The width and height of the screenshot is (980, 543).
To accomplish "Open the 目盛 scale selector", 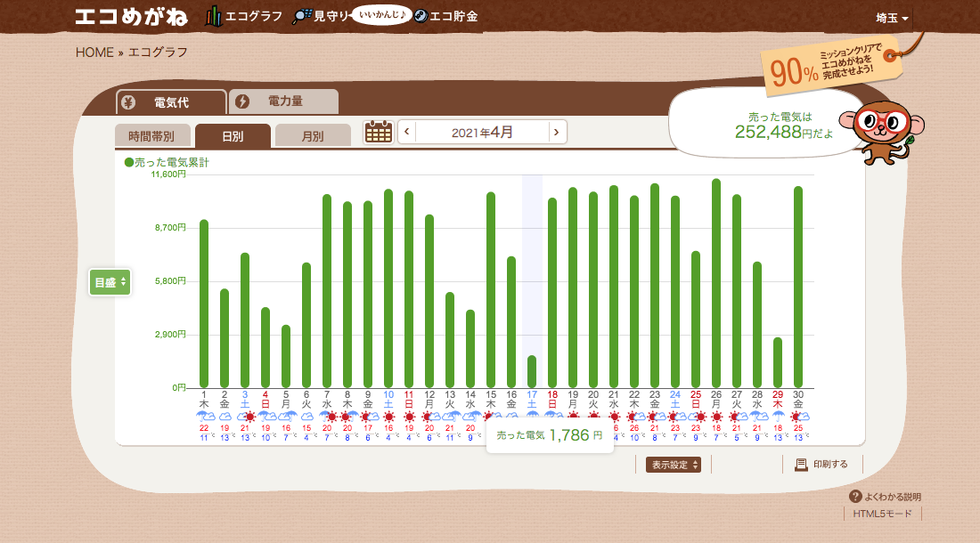I will click(x=110, y=282).
